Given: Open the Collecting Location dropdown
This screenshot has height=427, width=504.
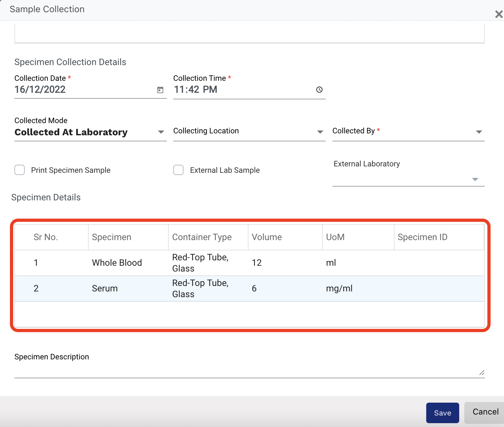Looking at the screenshot, I should 320,132.
